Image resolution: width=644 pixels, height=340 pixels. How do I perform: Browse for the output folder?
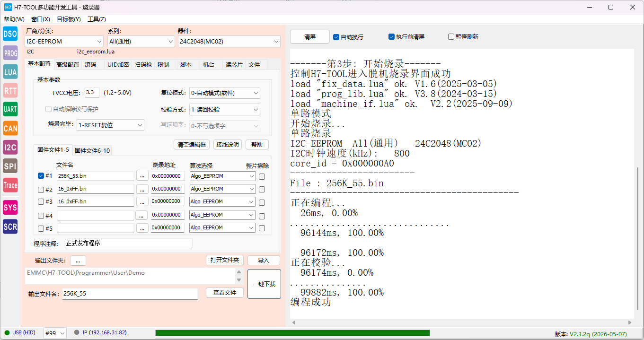(x=78, y=261)
